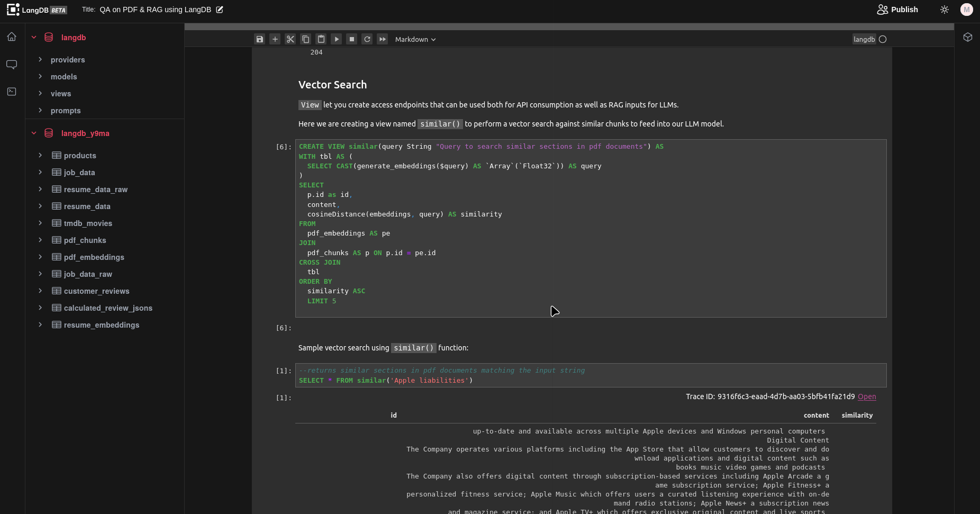
Task: Expand the resume_data_raw table
Action: (40, 190)
